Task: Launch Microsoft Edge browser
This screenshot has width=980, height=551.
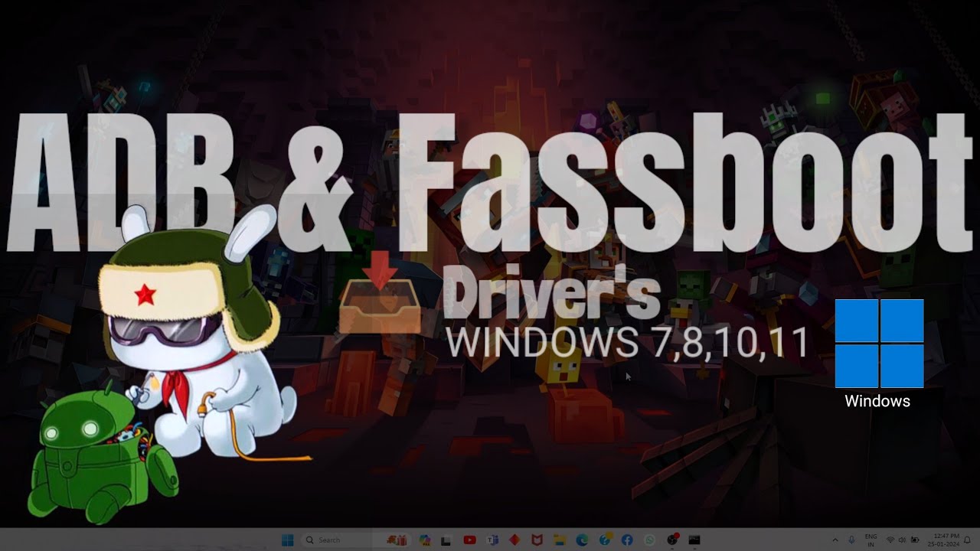Action: 582,540
